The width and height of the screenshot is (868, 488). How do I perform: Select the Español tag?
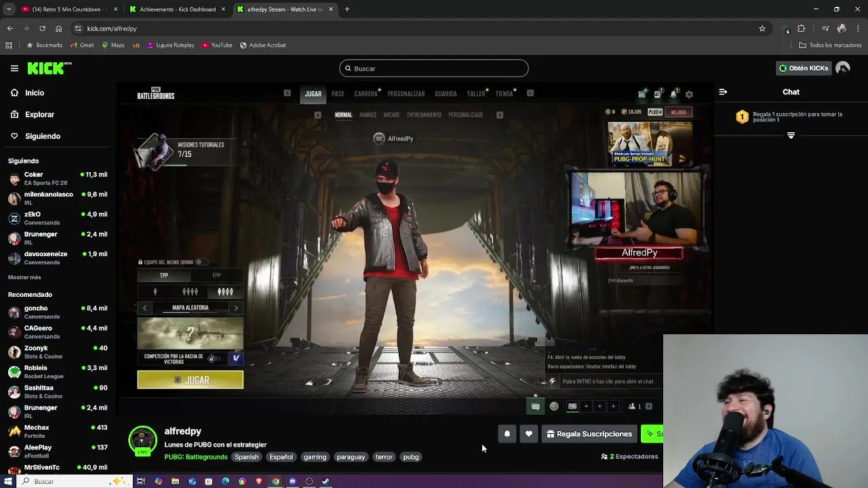point(281,457)
